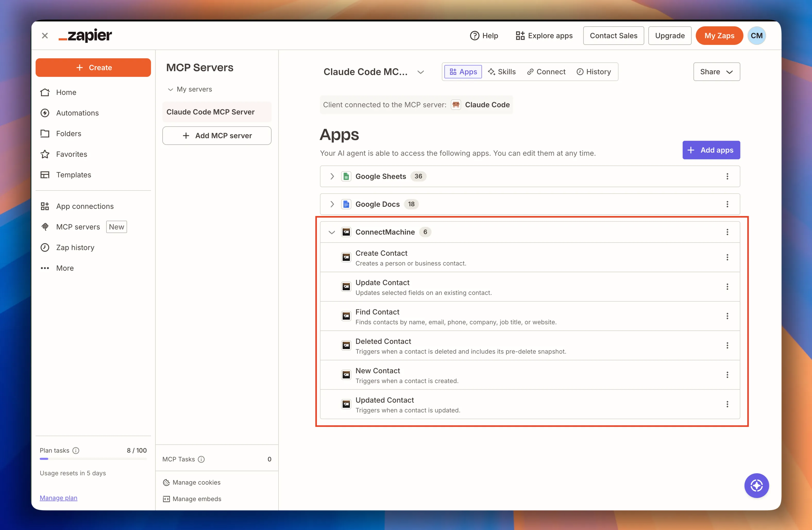Open Deleted Contact trigger options menu
This screenshot has width=812, height=530.
click(x=727, y=345)
